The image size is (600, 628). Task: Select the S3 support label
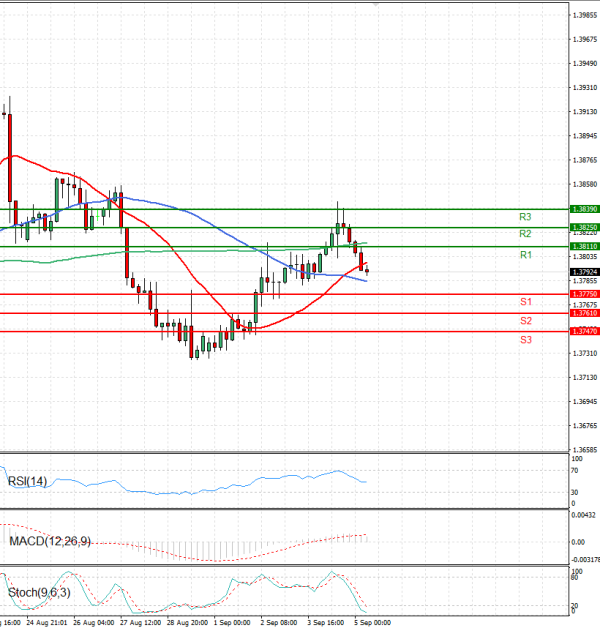click(524, 340)
